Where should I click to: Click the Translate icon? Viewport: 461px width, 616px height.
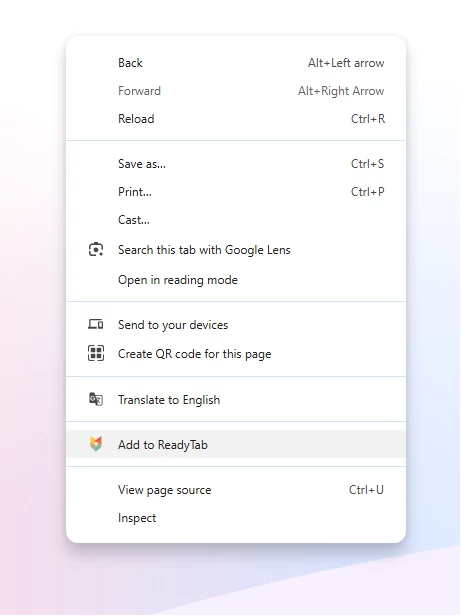point(96,399)
